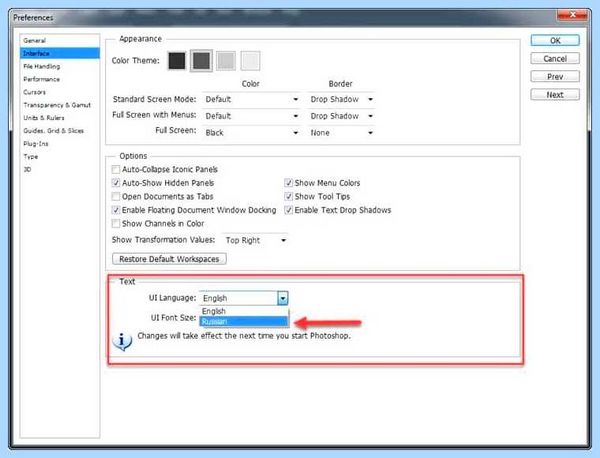The image size is (600, 458).
Task: Open Plug-Ins preferences category
Action: [60, 144]
